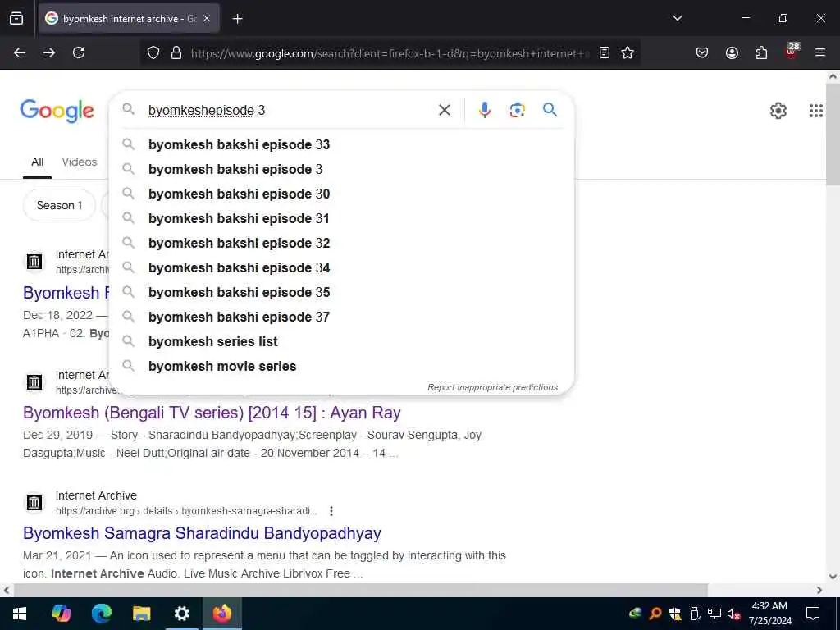
Task: Open the Google apps grid
Action: pos(816,111)
